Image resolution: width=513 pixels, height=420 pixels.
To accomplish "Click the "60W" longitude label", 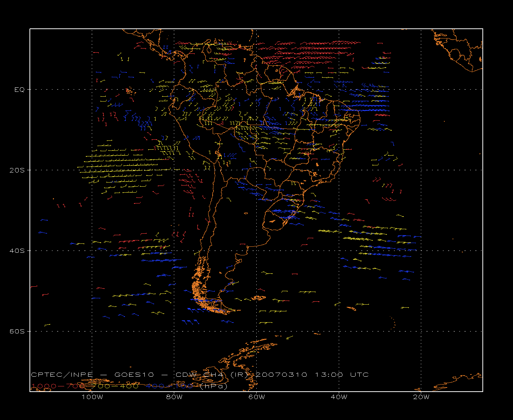I will pyautogui.click(x=257, y=397).
